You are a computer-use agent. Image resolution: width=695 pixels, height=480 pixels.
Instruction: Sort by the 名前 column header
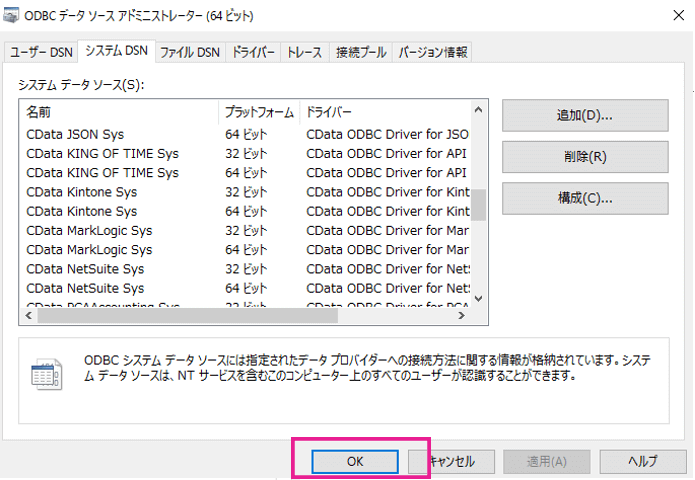pyautogui.click(x=119, y=112)
